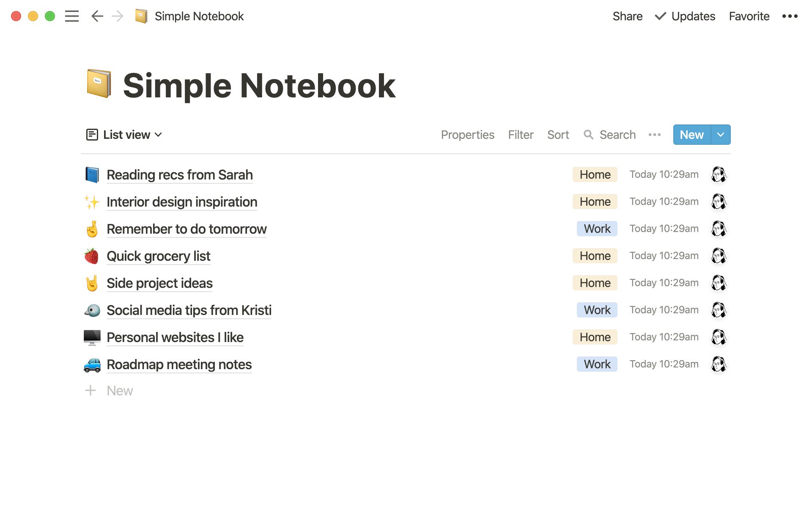Click the forward navigation arrow

118,16
